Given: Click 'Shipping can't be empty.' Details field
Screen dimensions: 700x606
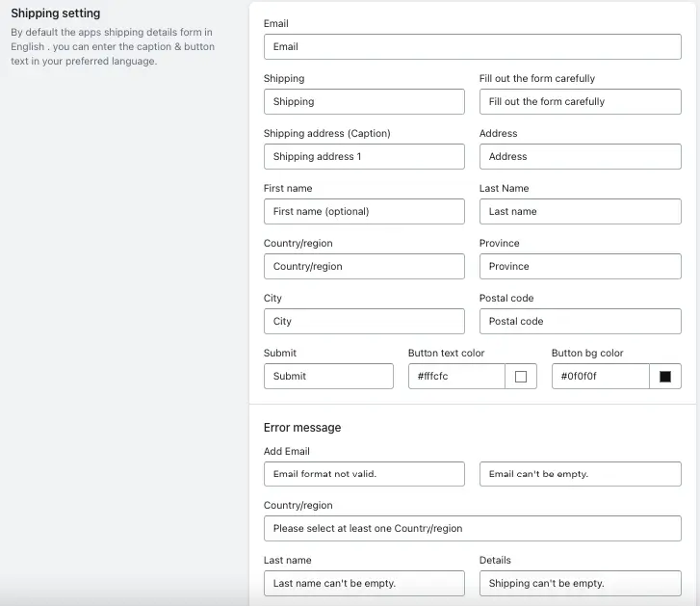Looking at the screenshot, I should click(580, 584).
